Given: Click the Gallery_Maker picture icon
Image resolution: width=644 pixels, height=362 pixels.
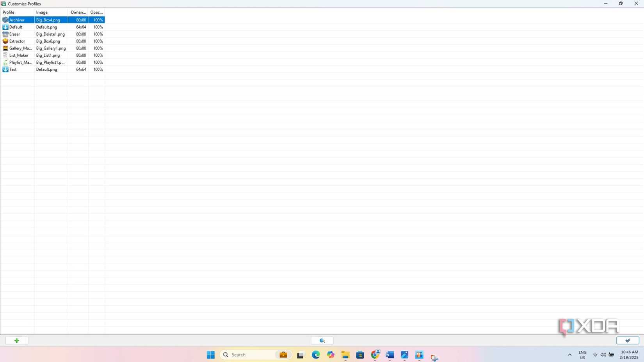Looking at the screenshot, I should (5, 48).
